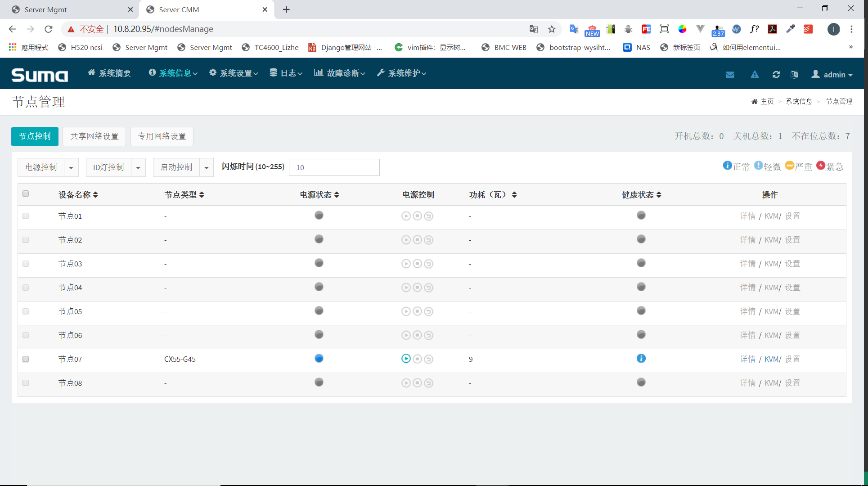This screenshot has width=868, height=486.
Task: Click the reset power icon for 节点07
Action: coord(429,359)
